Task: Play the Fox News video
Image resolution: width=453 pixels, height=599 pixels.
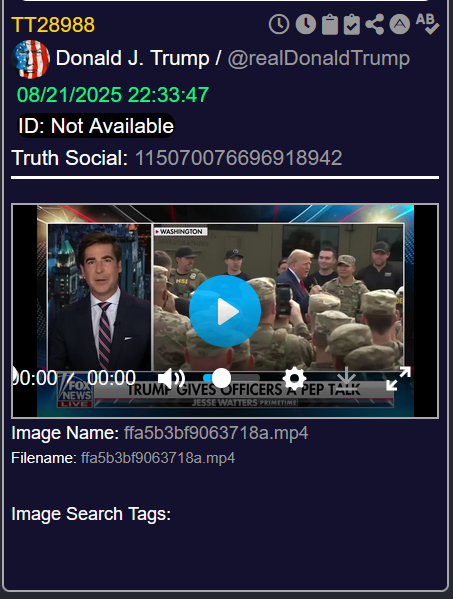Action: pos(225,311)
